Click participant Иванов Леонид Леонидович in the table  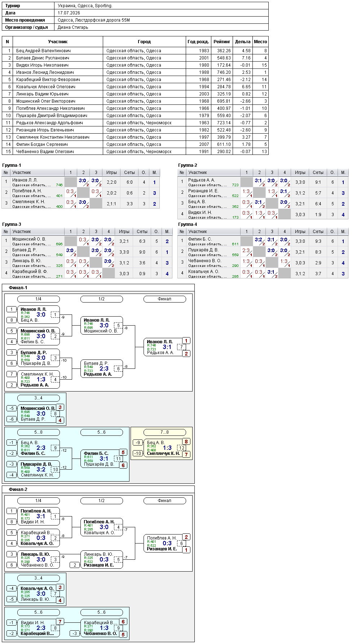point(45,72)
